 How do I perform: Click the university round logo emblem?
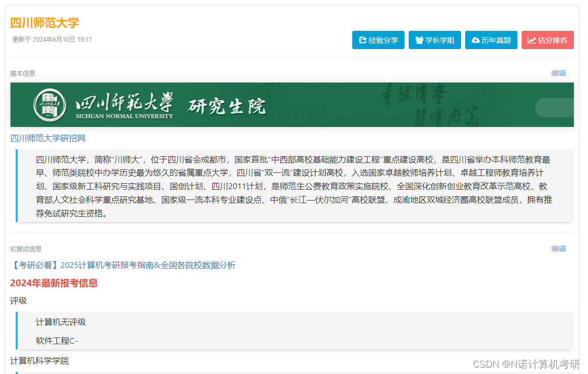click(x=50, y=105)
